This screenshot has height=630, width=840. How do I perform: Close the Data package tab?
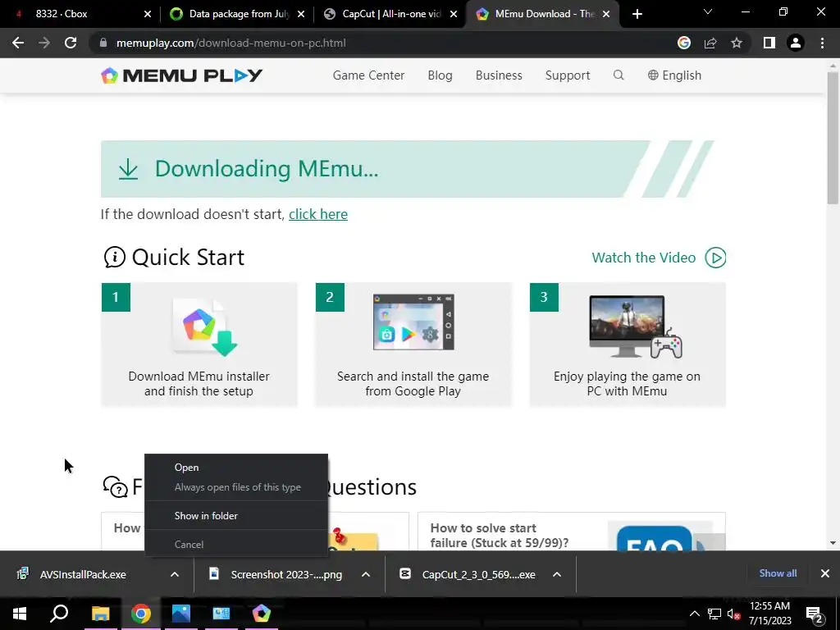click(301, 15)
